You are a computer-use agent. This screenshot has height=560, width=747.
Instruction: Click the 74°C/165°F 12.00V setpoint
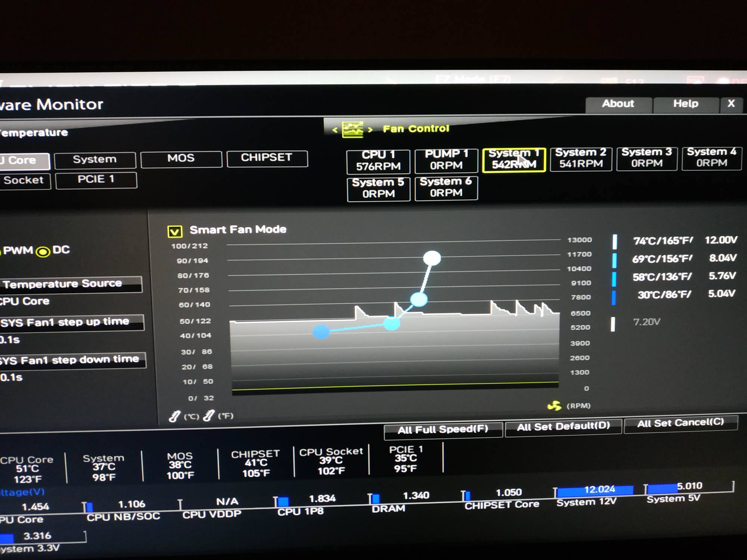coord(685,241)
